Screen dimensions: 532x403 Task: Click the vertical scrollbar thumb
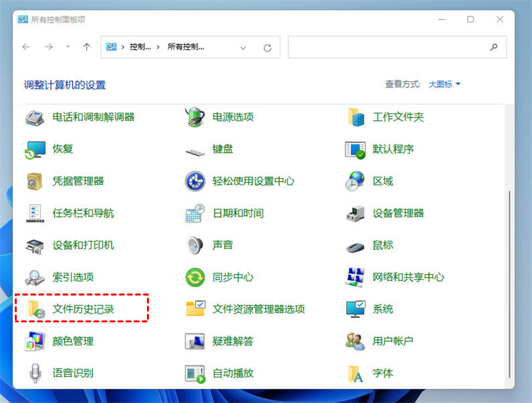click(x=509, y=284)
